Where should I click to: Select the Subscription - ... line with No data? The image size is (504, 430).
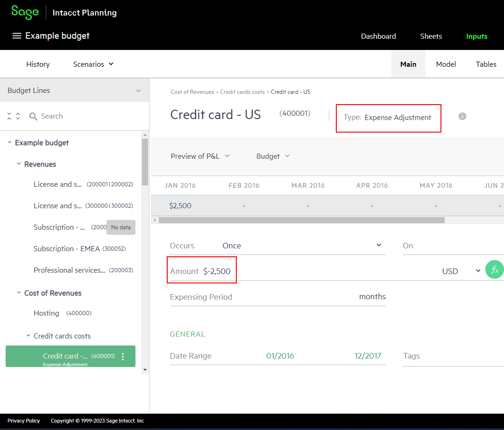coord(70,227)
